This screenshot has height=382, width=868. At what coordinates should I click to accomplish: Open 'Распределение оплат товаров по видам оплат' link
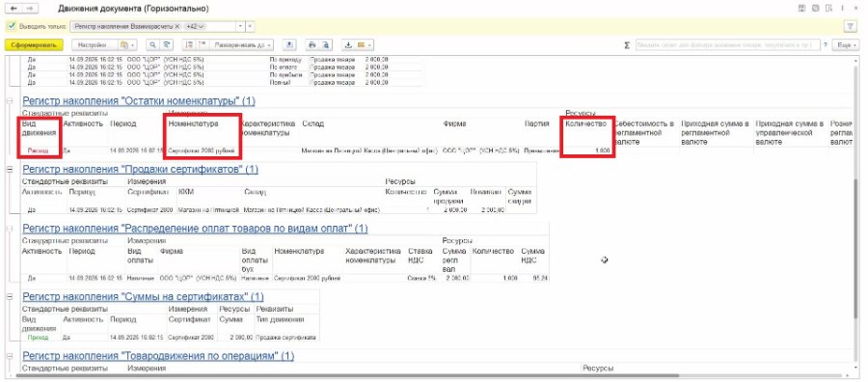195,228
